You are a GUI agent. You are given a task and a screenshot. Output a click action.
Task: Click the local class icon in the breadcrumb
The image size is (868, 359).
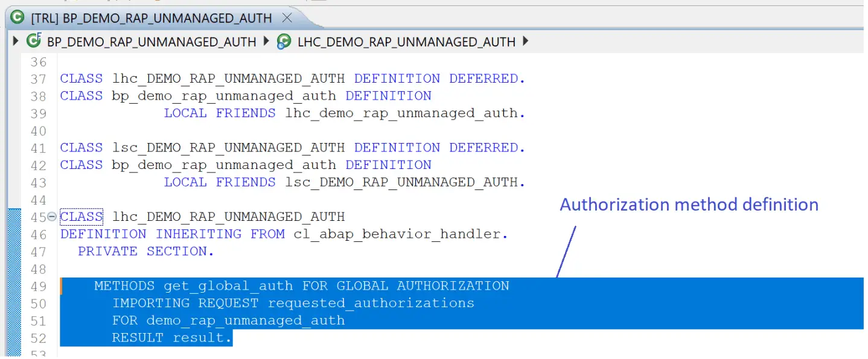click(x=284, y=42)
